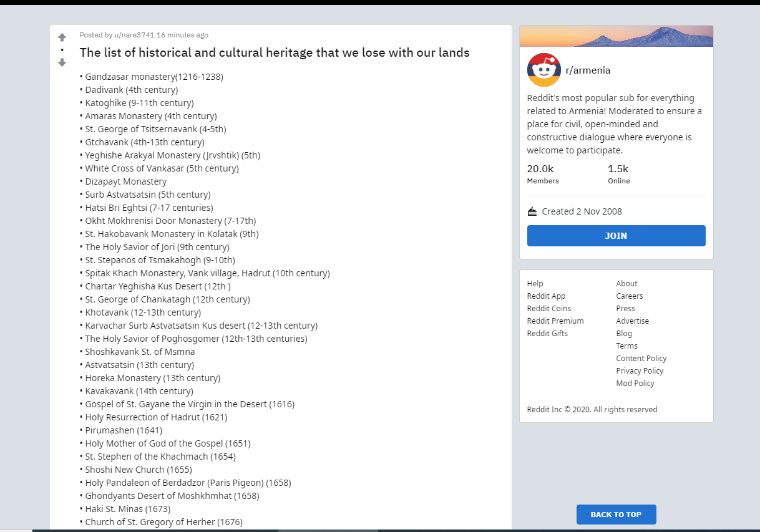The width and height of the screenshot is (760, 532).
Task: Open the Careers link
Action: pos(629,296)
